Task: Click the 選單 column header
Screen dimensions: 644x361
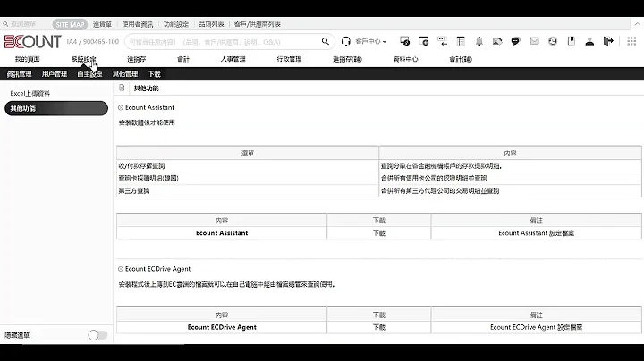Action: coord(248,153)
